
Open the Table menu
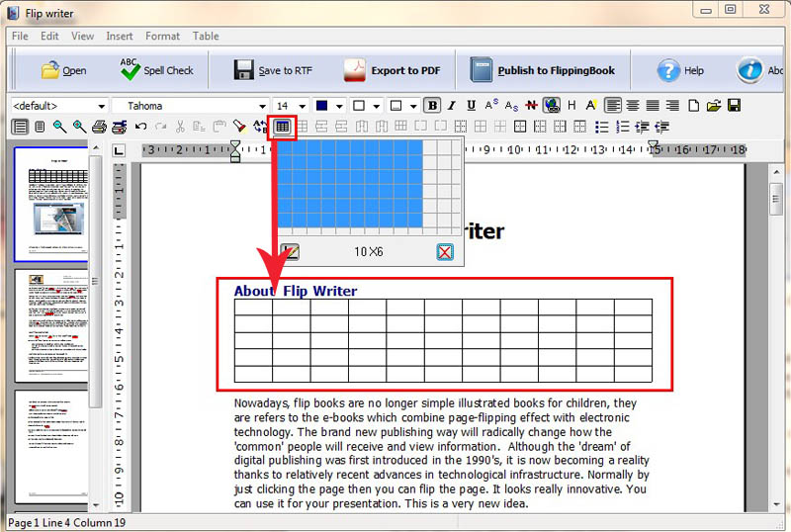pos(206,36)
